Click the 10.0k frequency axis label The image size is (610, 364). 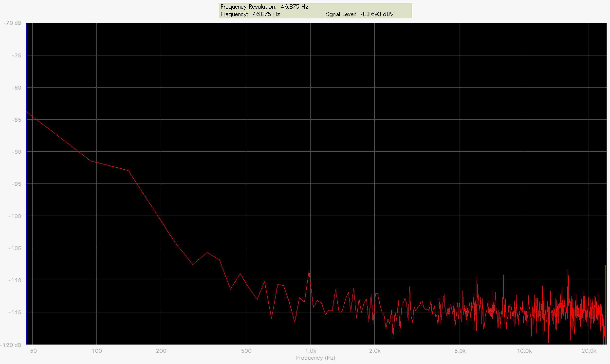click(x=525, y=351)
